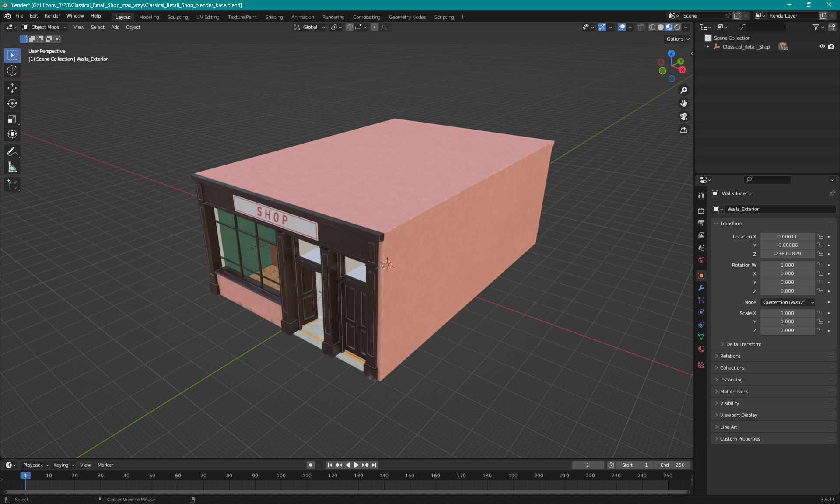840x504 pixels.
Task: Click the Location Z input field
Action: point(787,253)
